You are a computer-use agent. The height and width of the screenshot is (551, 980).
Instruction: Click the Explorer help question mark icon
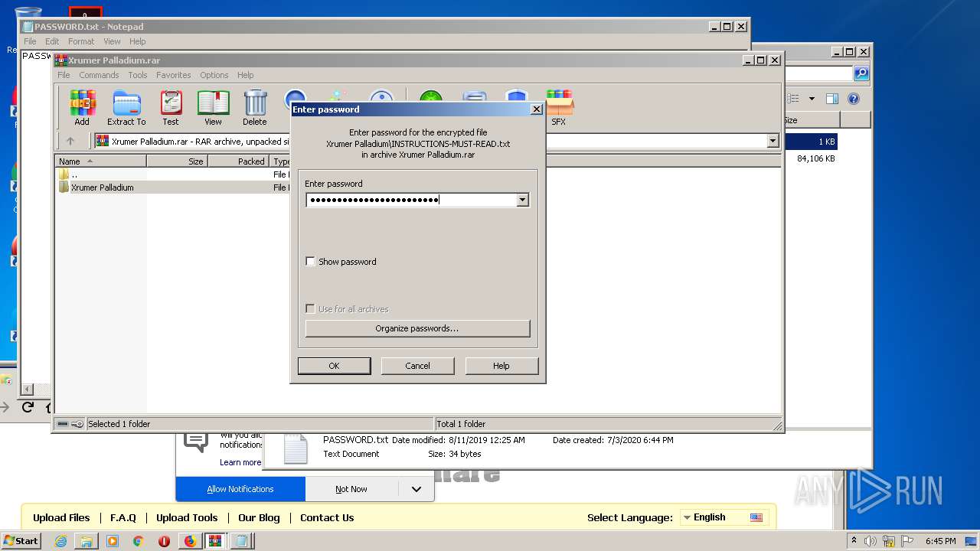pos(854,99)
